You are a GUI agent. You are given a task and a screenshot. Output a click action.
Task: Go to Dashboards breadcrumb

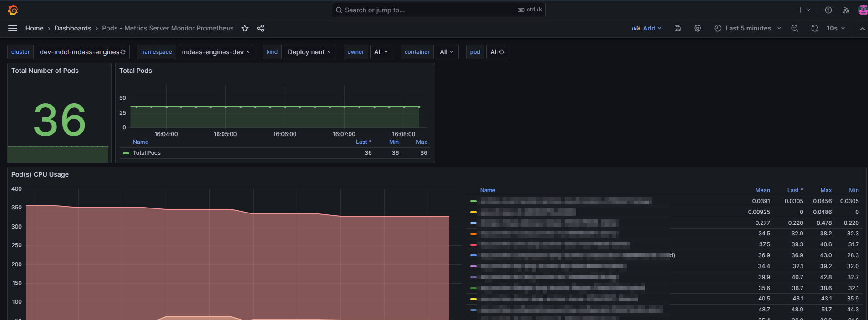click(73, 28)
